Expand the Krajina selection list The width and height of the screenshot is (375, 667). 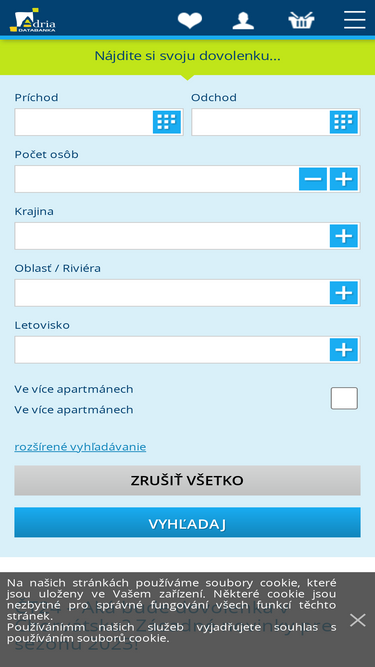pos(344,236)
